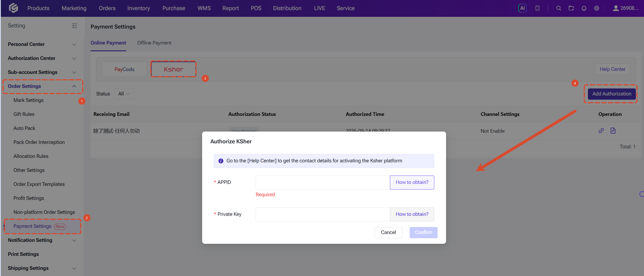Viewport: 644px width, 276px height.
Task: Open Mark Settings in sidebar
Action: [x=28, y=100]
